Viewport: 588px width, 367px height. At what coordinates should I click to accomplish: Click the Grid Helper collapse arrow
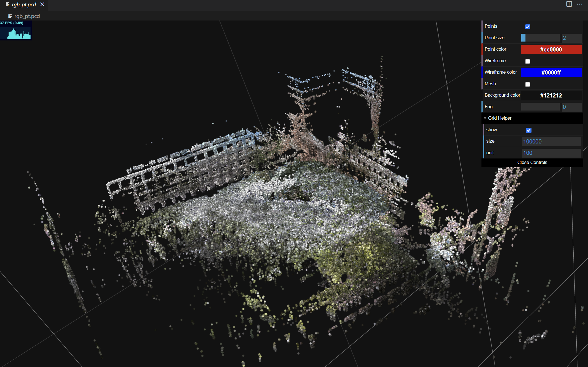(x=485, y=118)
